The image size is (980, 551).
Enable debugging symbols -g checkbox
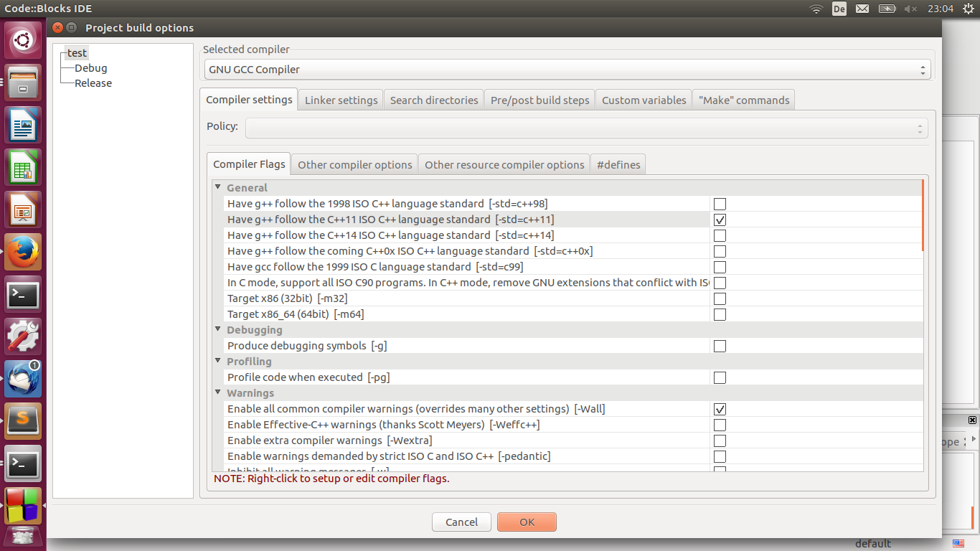tap(720, 346)
